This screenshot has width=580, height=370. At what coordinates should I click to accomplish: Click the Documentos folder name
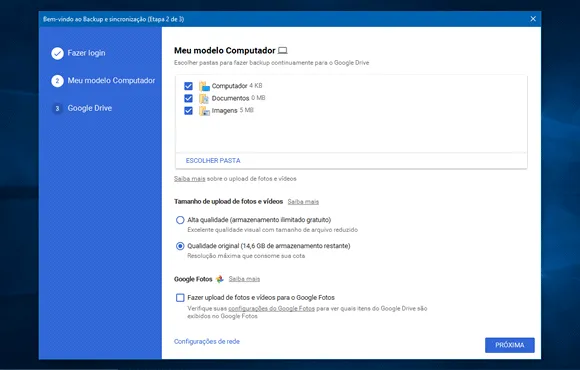[230, 98]
